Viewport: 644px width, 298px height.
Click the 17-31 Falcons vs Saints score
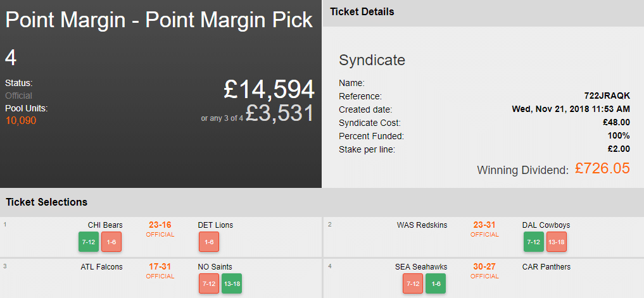pyautogui.click(x=160, y=267)
